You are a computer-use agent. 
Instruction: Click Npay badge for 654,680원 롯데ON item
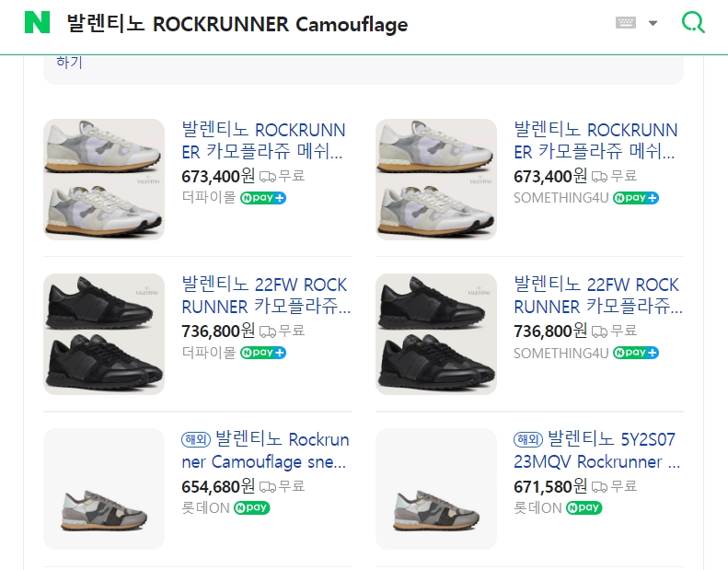[251, 507]
